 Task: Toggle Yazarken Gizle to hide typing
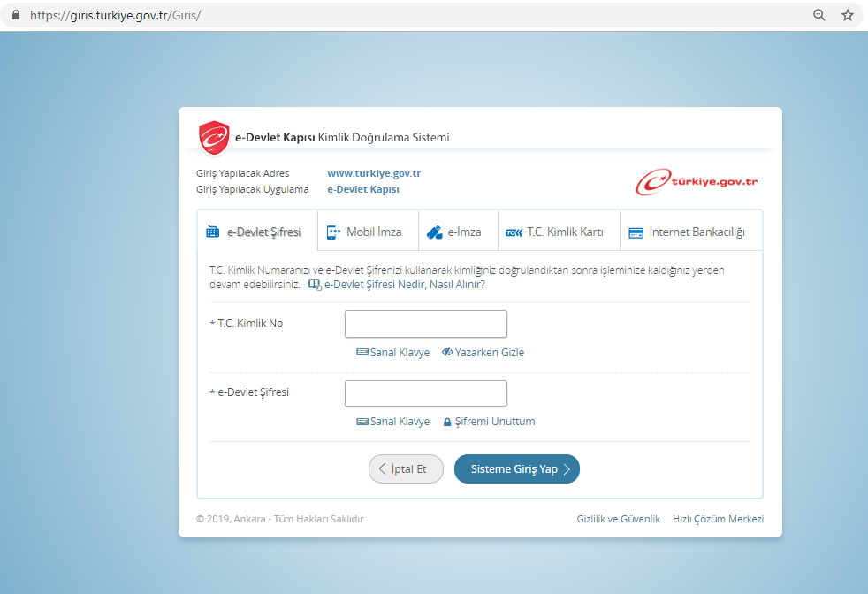pos(483,352)
